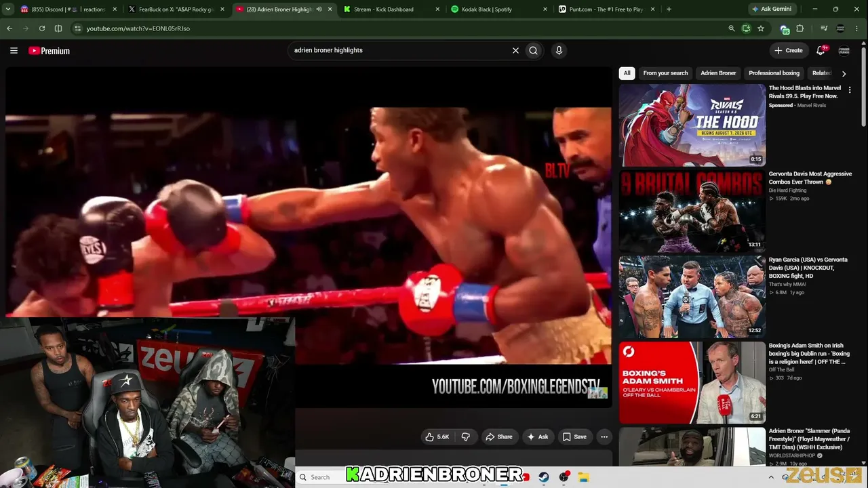Dislike the video with thumbs-down
Screen dimensions: 868x488
[466, 437]
